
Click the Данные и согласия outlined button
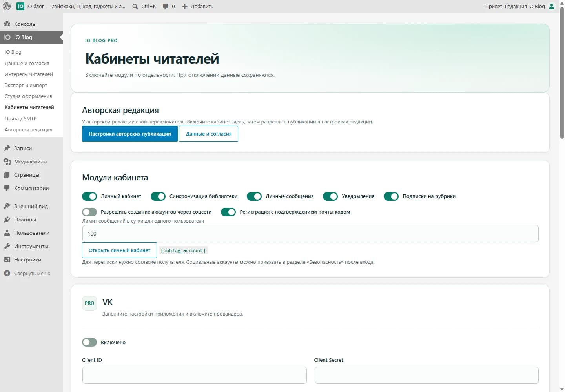click(209, 134)
